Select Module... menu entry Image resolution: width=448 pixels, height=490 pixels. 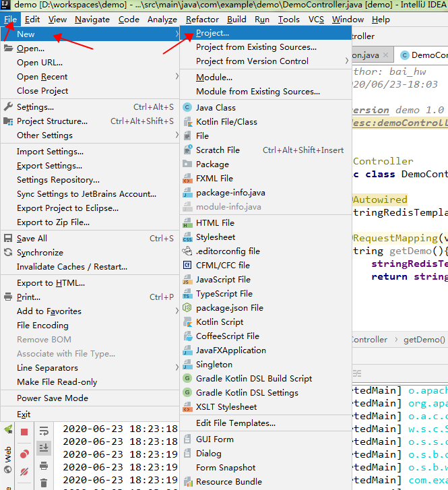point(266,78)
